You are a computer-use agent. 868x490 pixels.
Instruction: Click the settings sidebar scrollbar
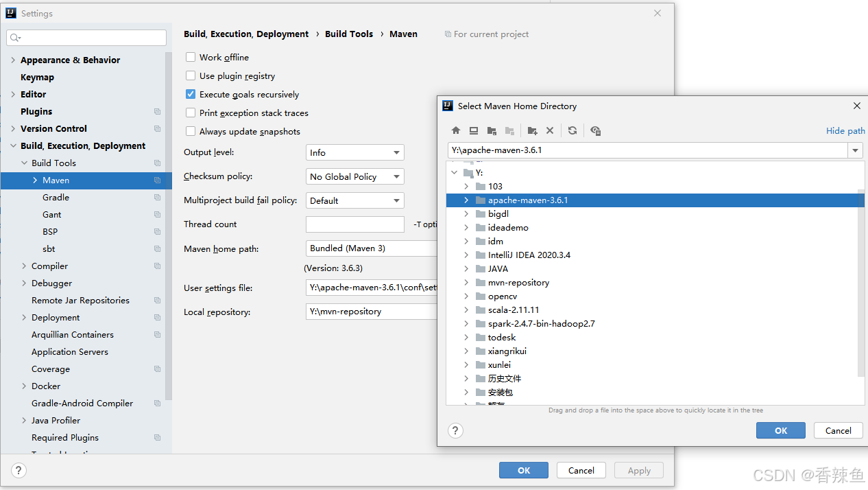[x=169, y=226]
